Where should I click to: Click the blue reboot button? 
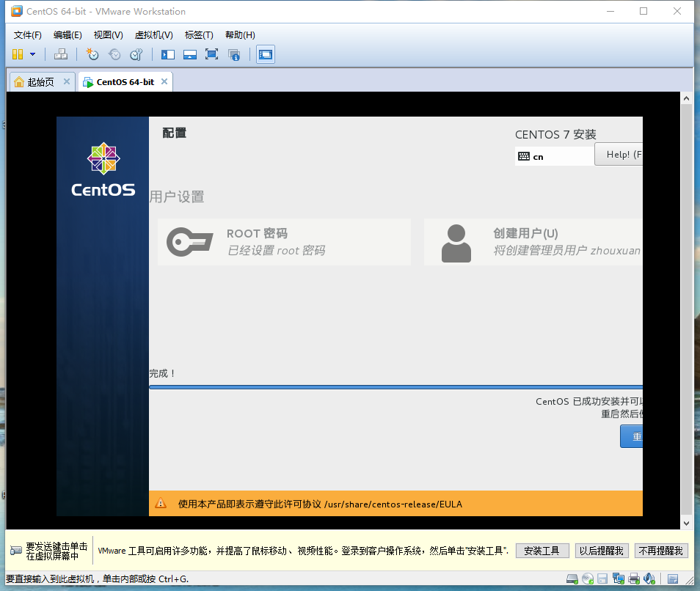631,436
